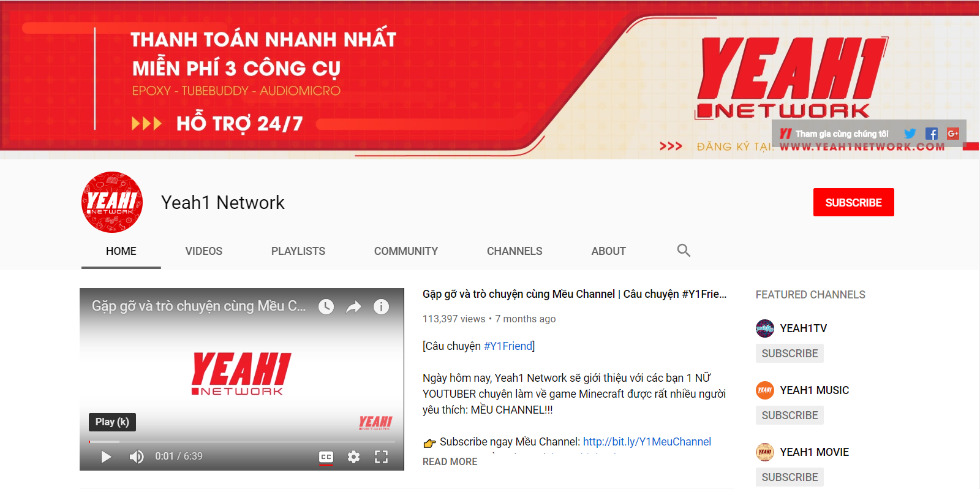Open the channel search magnifier icon
The image size is (980, 489).
(x=684, y=250)
